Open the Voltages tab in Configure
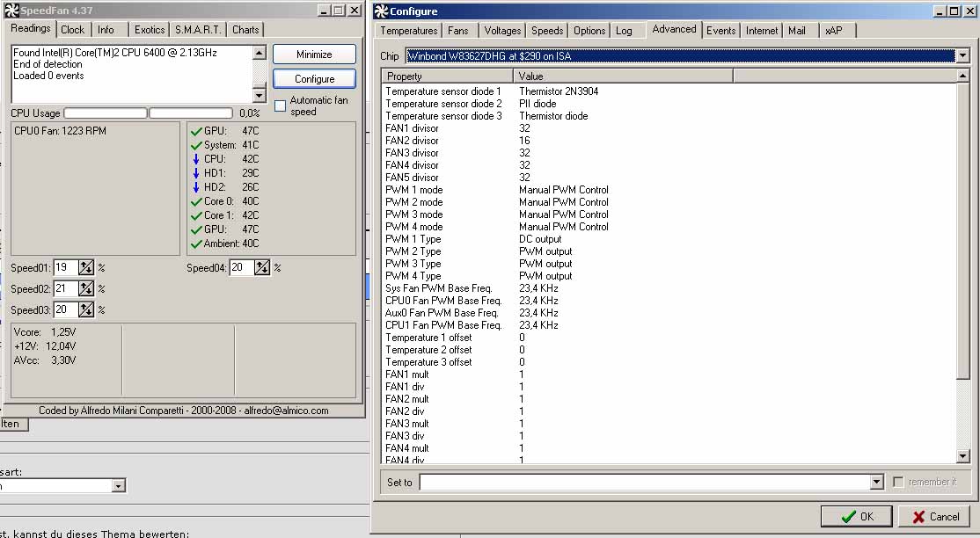 tap(502, 31)
